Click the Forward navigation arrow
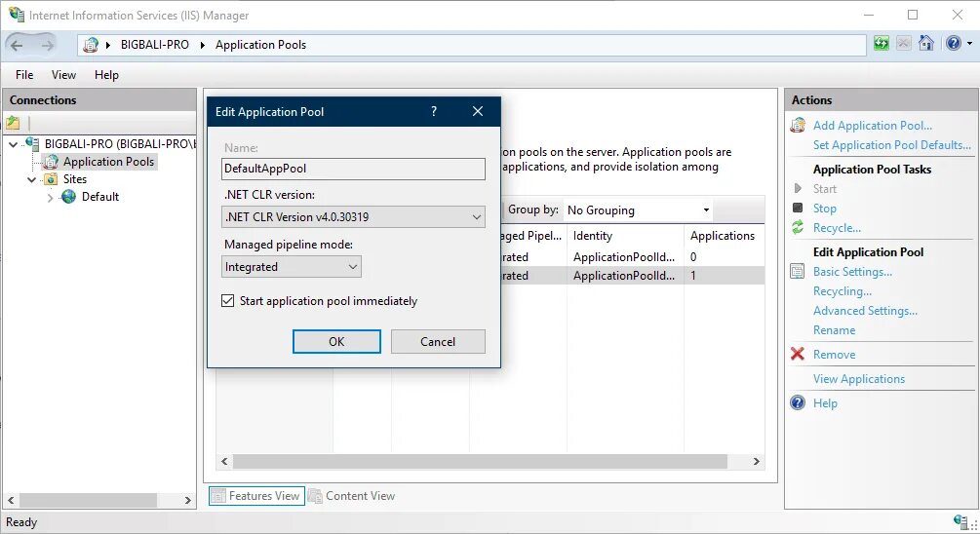This screenshot has width=980, height=534. tap(48, 45)
